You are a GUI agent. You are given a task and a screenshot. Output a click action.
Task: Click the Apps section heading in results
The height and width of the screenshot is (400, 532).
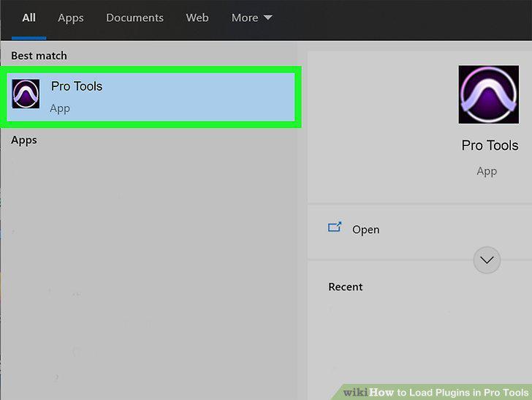23,140
